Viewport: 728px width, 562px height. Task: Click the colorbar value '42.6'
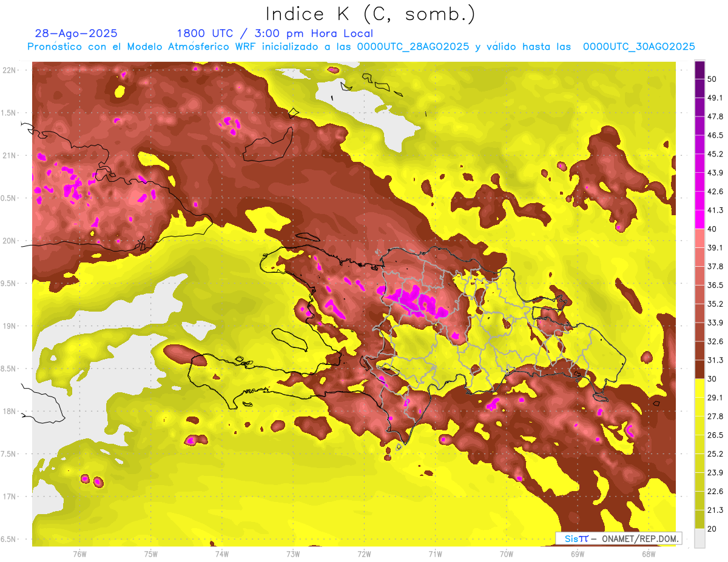(715, 192)
